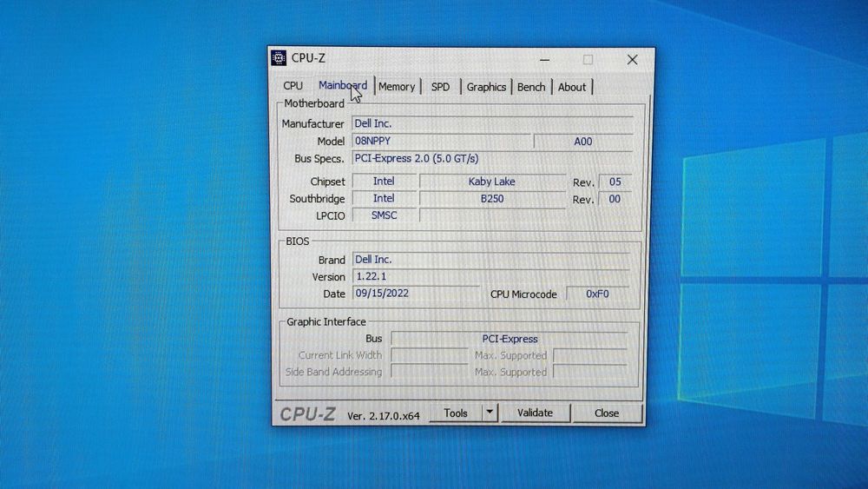Open the Graphics tab

(486, 87)
